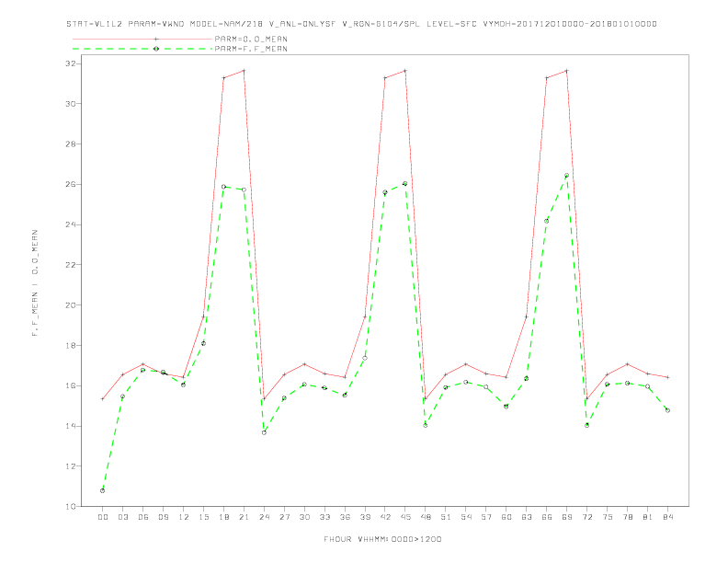Click the x-axis tick label 09
The image size is (728, 563).
163,517
